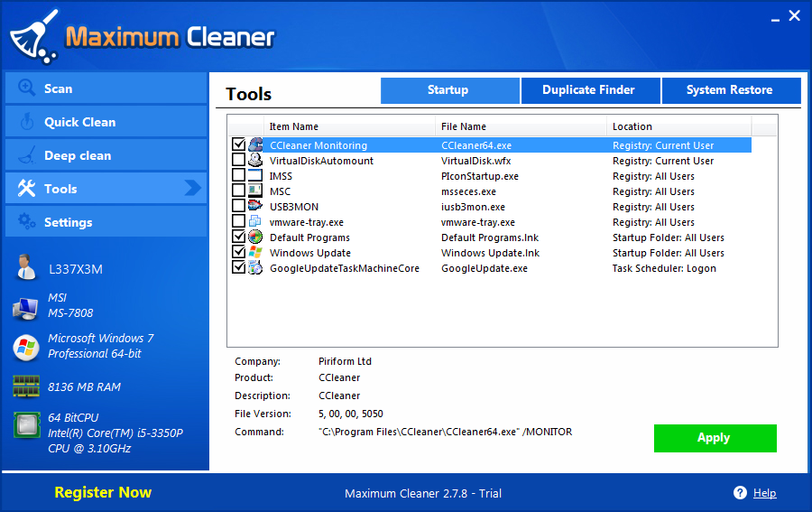
Task: Click the Help question mark icon
Action: click(x=740, y=492)
